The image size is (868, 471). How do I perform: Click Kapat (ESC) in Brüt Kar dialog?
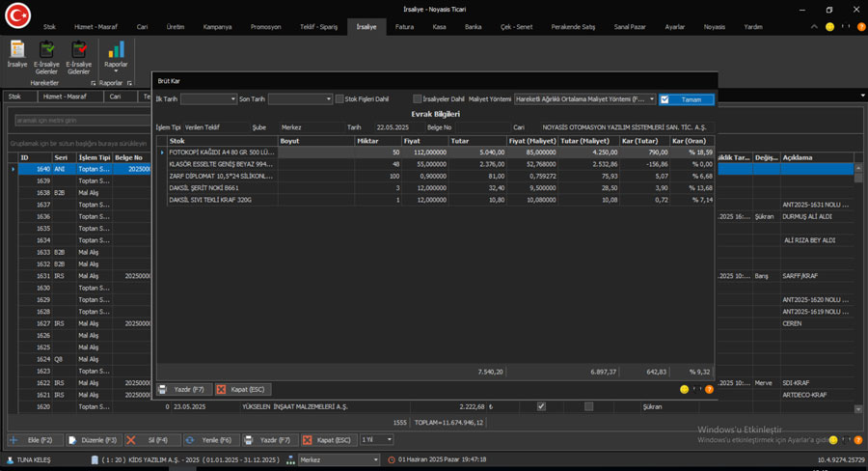click(x=242, y=390)
